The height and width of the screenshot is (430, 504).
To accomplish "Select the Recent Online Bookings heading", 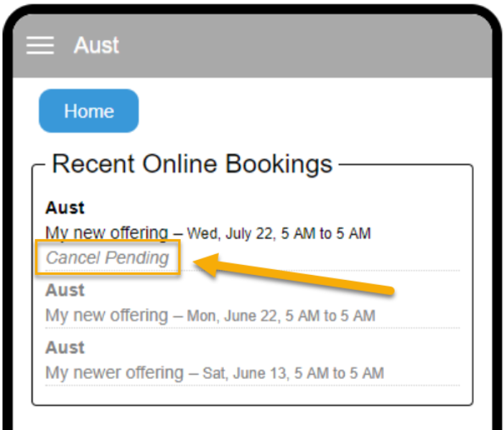I will 192,164.
